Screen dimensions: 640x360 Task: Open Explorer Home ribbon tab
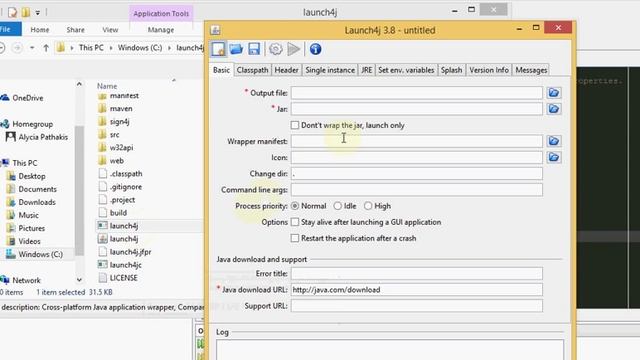[x=40, y=30]
